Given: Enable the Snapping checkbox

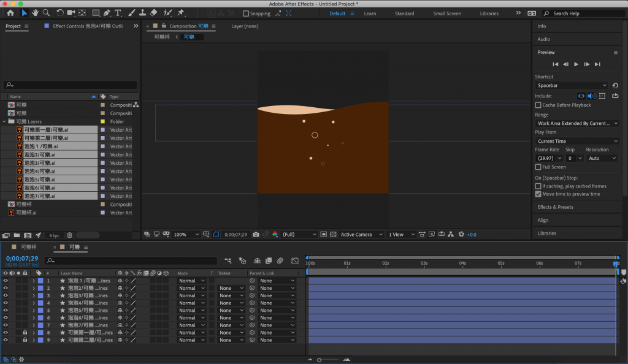Looking at the screenshot, I should click(246, 13).
